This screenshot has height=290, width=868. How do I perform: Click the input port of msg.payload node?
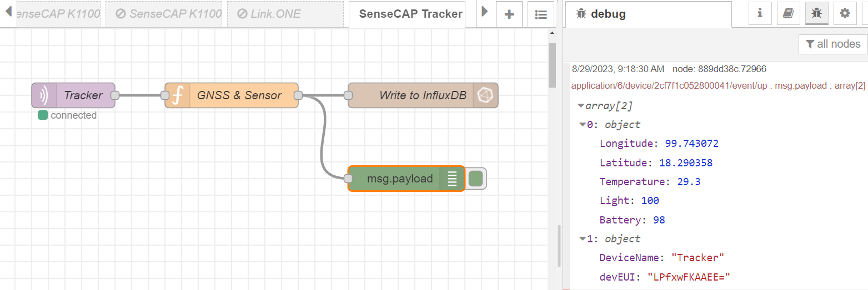point(348,179)
